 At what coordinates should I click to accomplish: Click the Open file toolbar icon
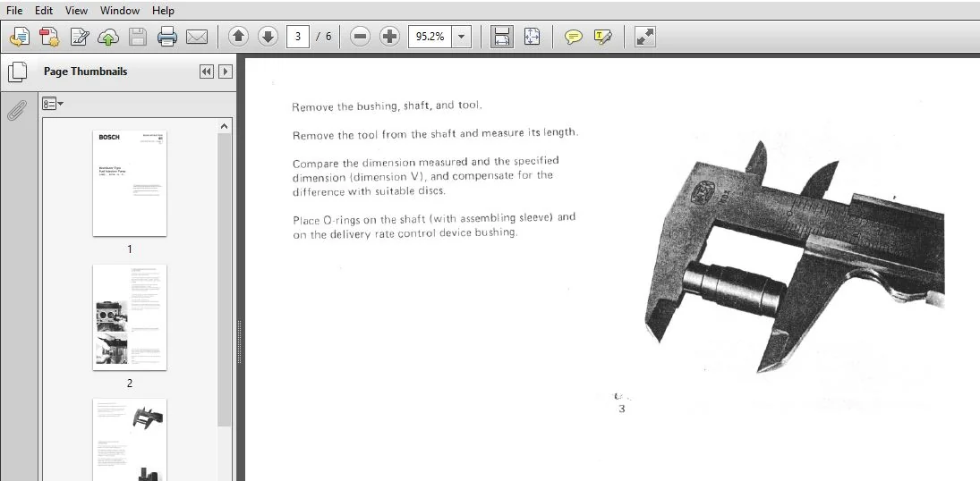tap(20, 37)
